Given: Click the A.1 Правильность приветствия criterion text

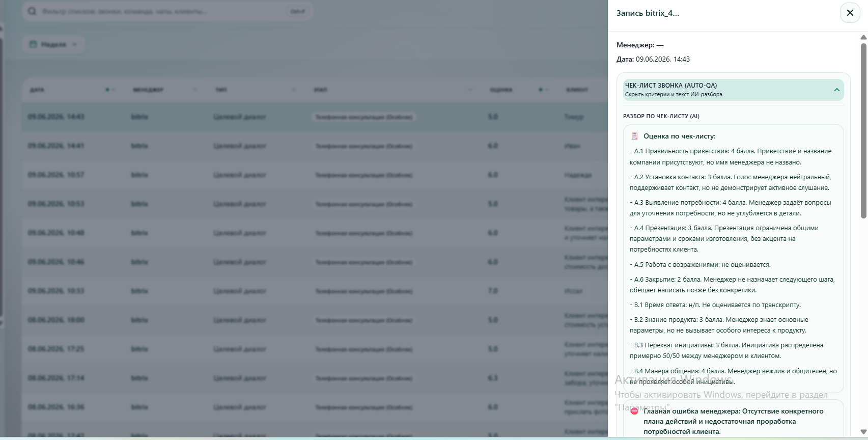Looking at the screenshot, I should 731,156.
